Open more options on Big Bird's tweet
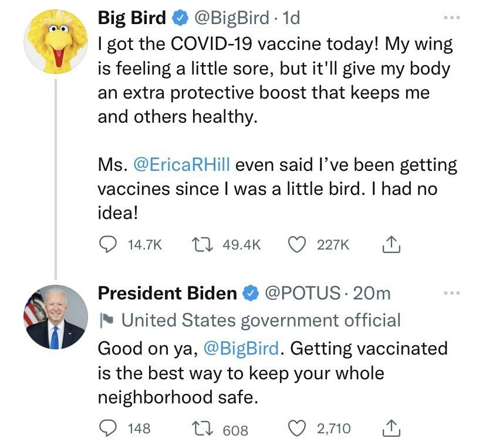 451,18
